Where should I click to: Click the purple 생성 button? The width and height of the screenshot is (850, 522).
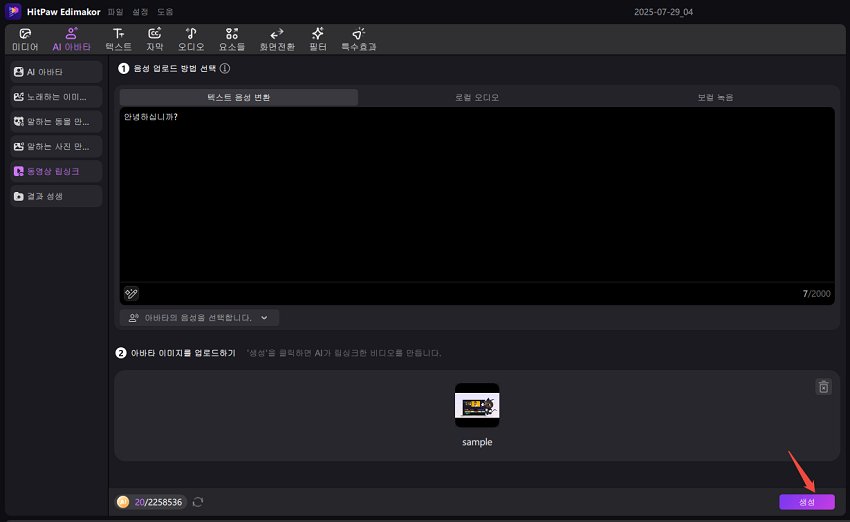coord(807,502)
